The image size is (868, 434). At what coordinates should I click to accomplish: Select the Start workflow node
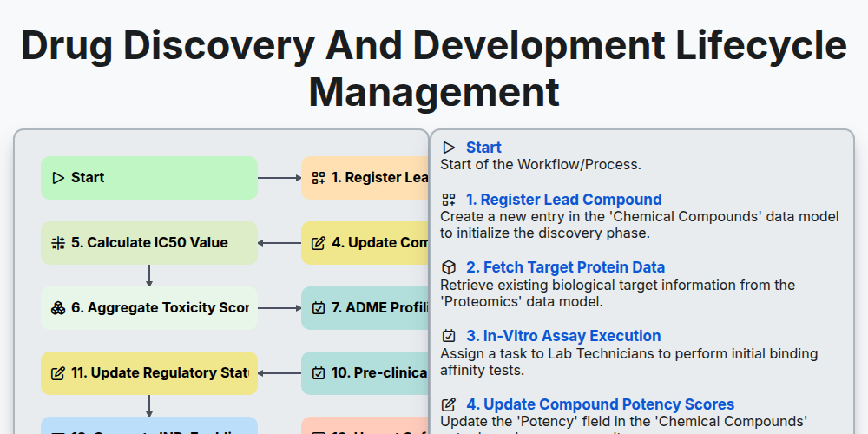pyautogui.click(x=149, y=178)
